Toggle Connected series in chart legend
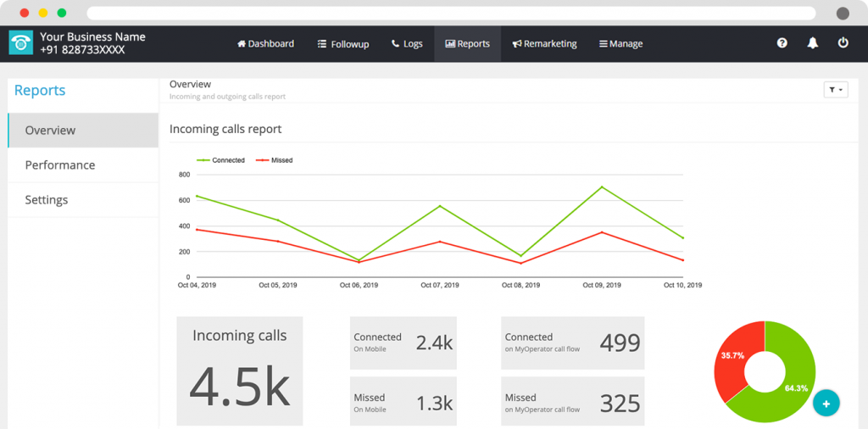This screenshot has width=868, height=429. [221, 160]
